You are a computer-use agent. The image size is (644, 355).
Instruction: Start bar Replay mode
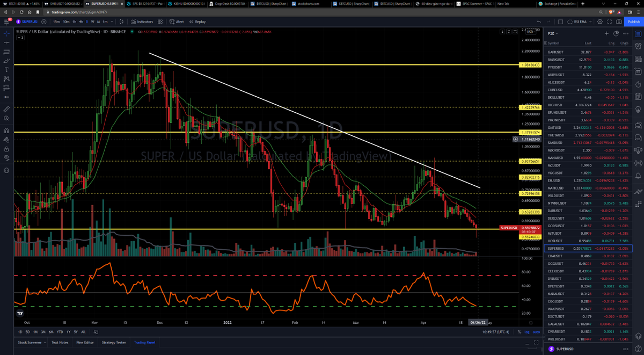pyautogui.click(x=197, y=22)
